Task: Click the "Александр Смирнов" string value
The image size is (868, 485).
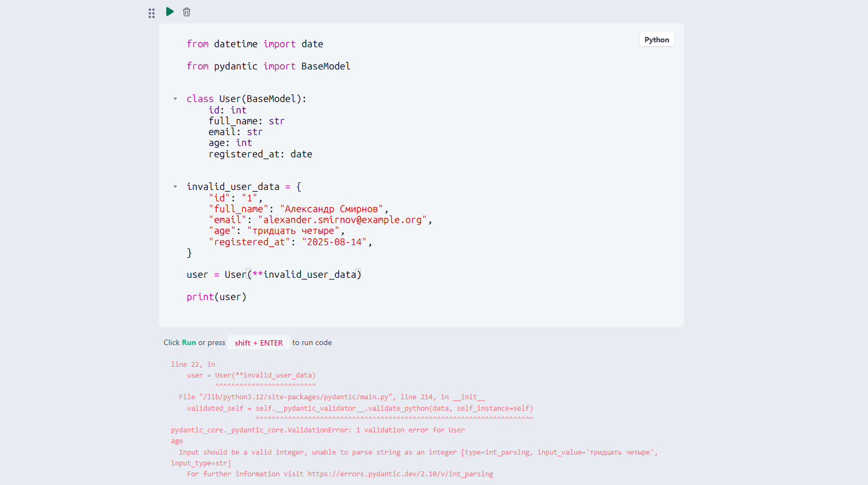Action: 331,209
